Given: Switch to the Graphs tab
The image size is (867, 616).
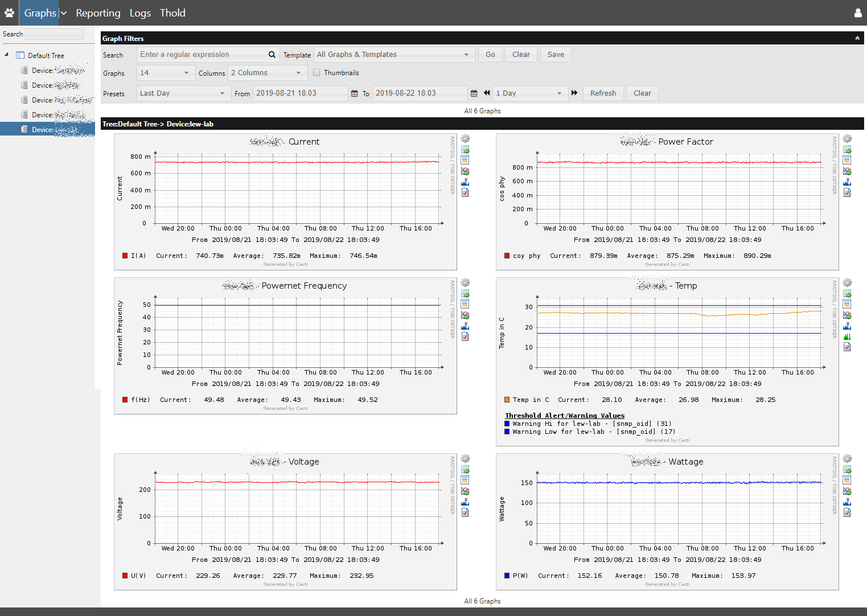Looking at the screenshot, I should [40, 13].
